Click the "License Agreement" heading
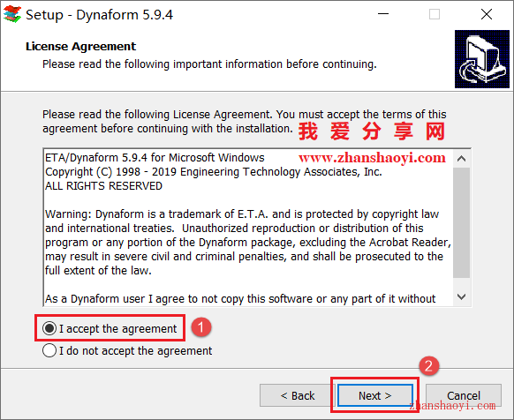The height and width of the screenshot is (420, 514). coord(80,47)
